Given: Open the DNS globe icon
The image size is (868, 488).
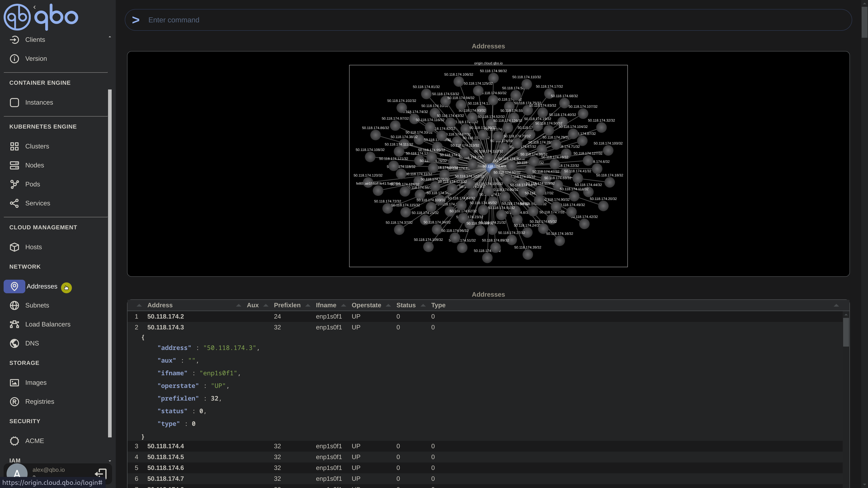Looking at the screenshot, I should (x=14, y=343).
